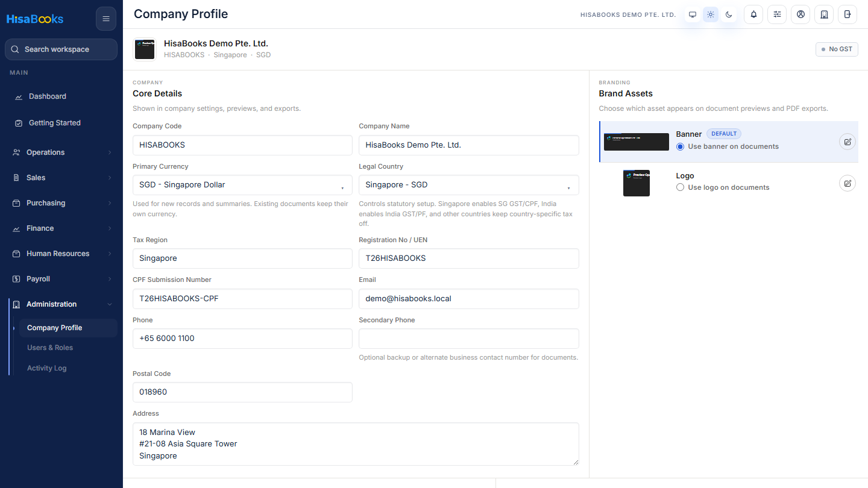Open Company Profile submenu item

(68, 328)
